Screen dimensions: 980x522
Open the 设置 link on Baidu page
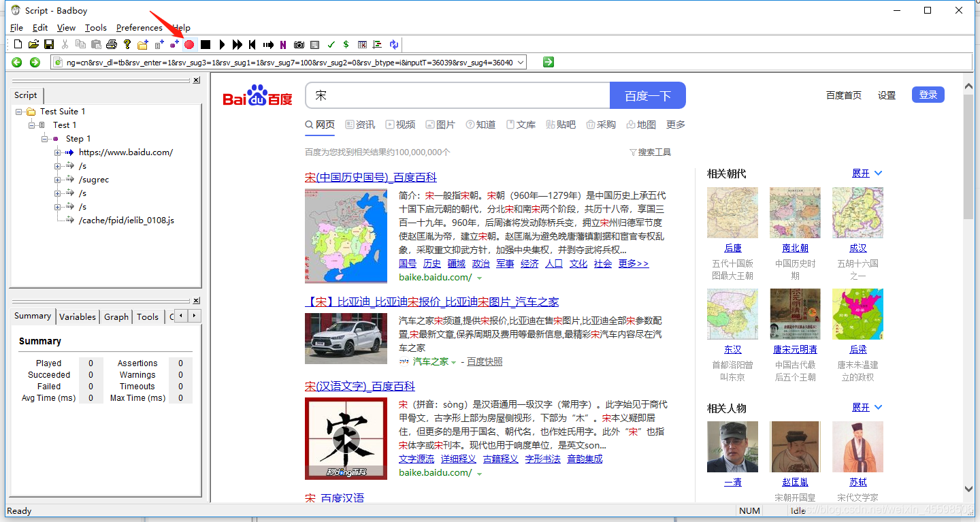[x=887, y=95]
